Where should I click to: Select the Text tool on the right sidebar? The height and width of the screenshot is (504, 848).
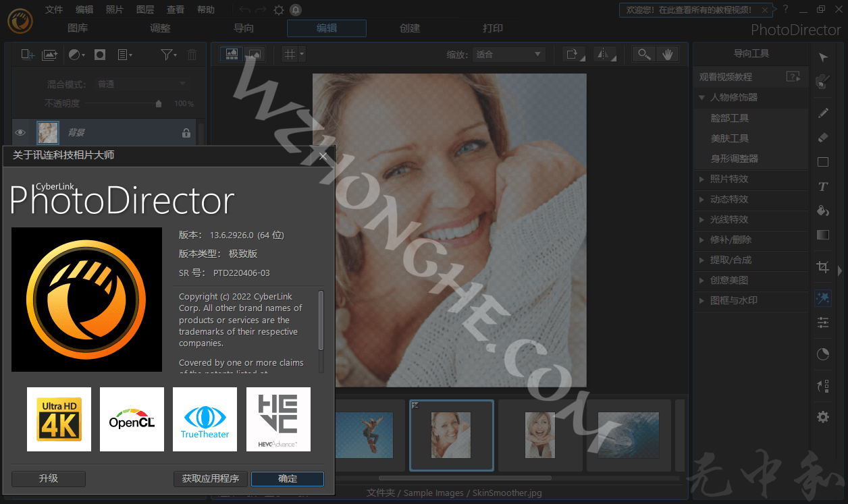[822, 186]
